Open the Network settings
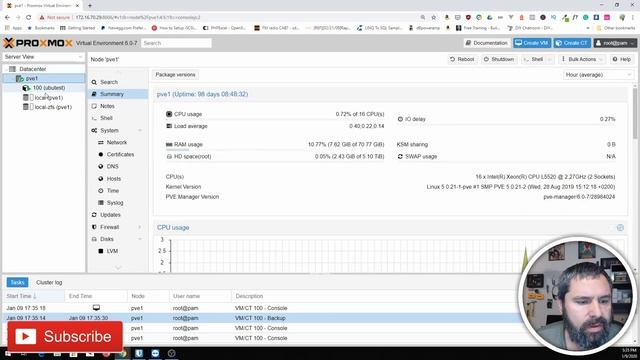The image size is (640, 360). (117, 142)
